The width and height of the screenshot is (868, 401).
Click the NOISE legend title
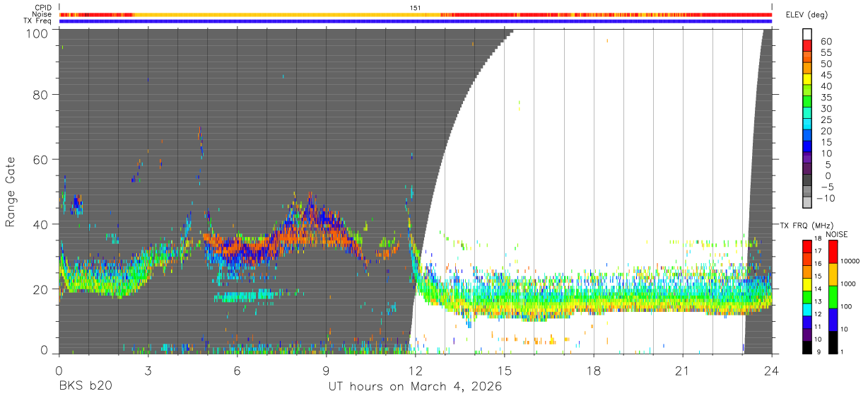pos(838,234)
